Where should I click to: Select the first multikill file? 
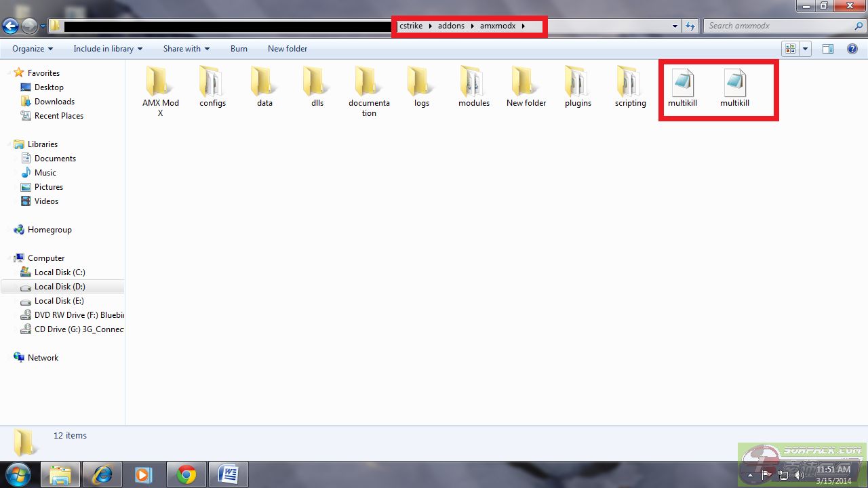tap(682, 86)
